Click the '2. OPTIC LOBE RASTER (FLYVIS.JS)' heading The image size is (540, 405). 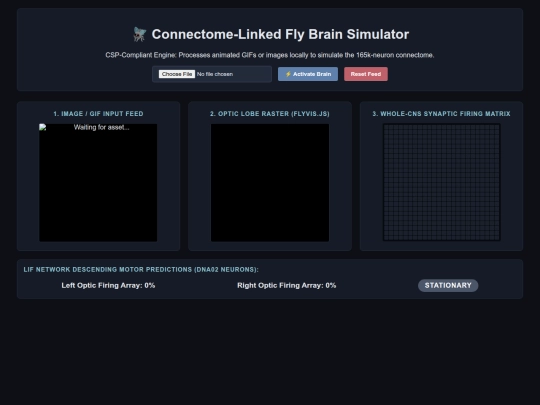(270, 114)
